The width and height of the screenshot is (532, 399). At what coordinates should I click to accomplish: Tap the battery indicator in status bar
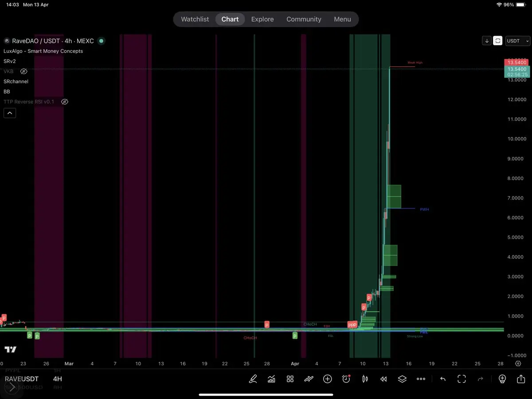pyautogui.click(x=521, y=4)
